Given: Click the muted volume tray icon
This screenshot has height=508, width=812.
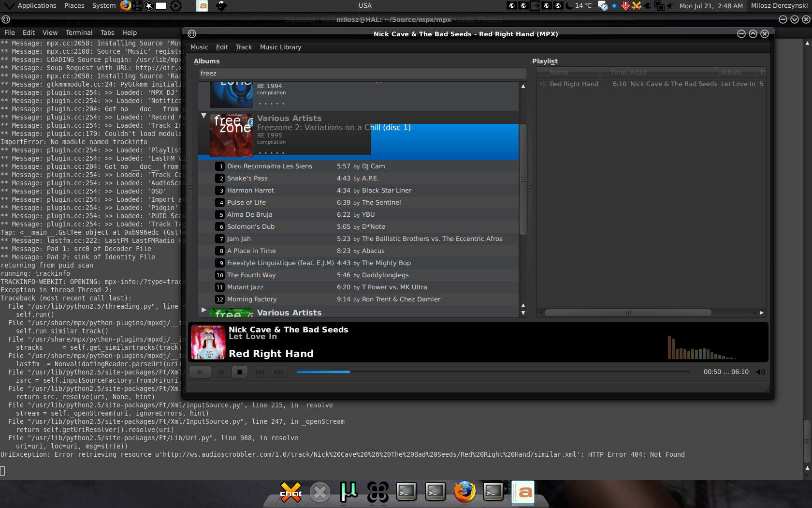Looking at the screenshot, I should click(669, 6).
